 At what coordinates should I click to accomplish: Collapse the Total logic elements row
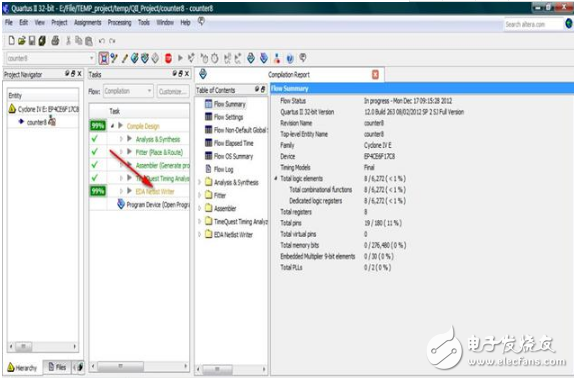pos(276,179)
